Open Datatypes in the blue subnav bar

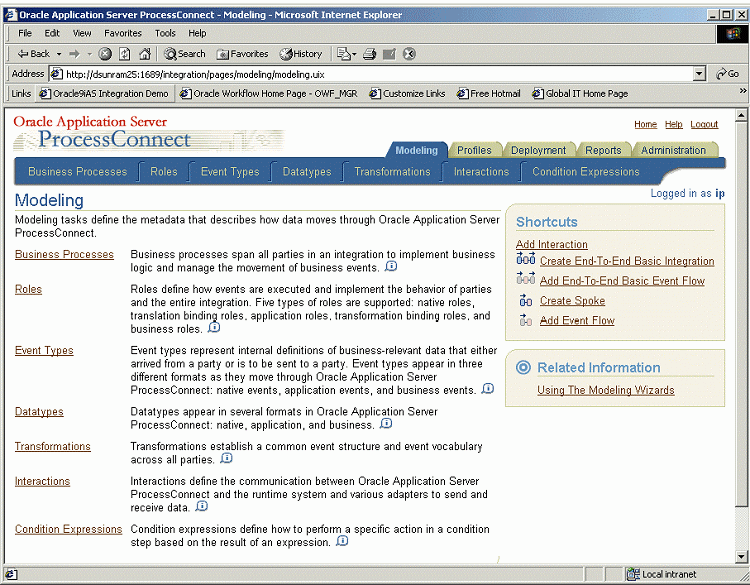click(307, 172)
